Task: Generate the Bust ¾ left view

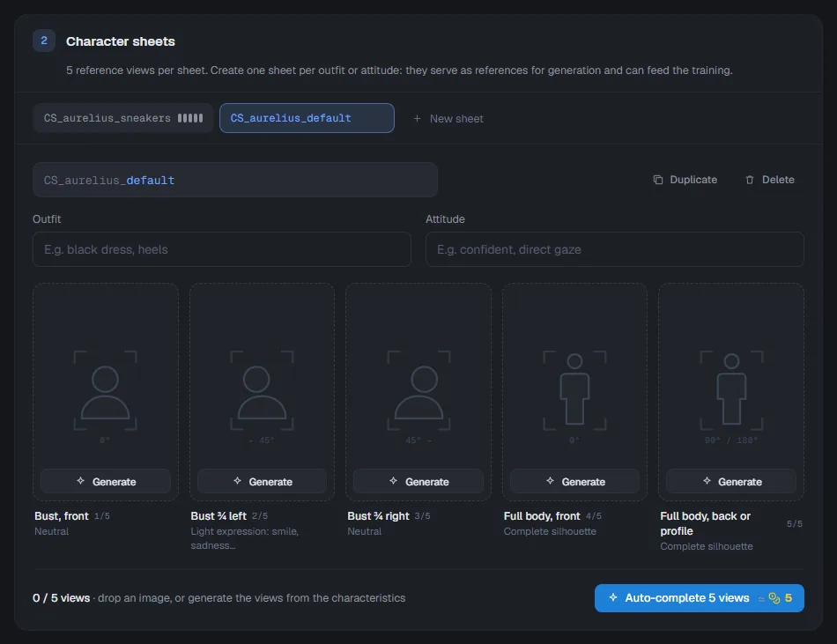Action: click(262, 481)
